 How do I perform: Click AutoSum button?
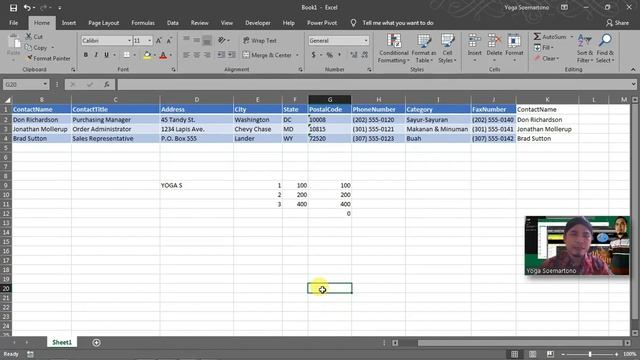(x=550, y=37)
